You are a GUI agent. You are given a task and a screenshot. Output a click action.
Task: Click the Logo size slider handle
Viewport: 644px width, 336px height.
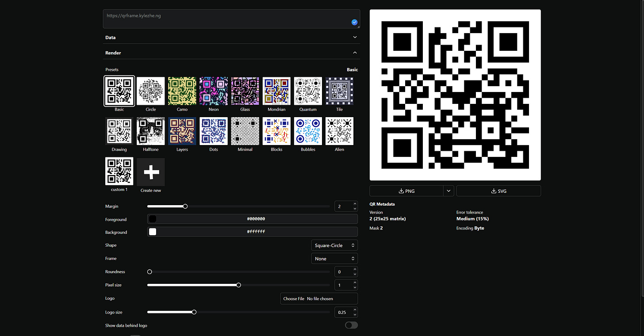[x=194, y=312]
